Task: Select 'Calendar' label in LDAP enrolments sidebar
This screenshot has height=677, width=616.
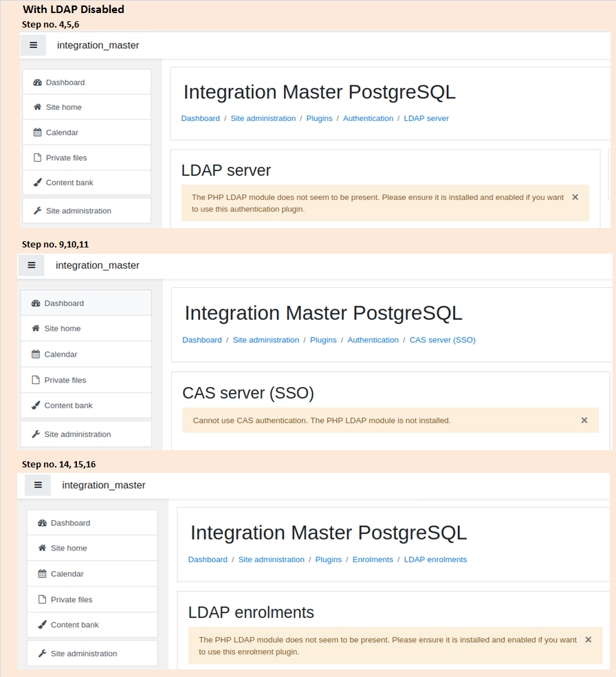Action: click(x=67, y=574)
